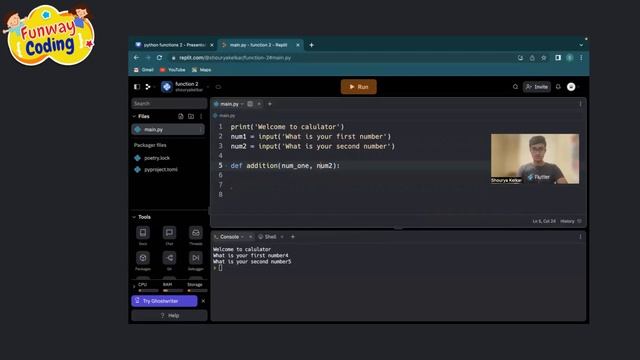Open the function 2 repl name dropdown
The image size is (640, 360).
(208, 87)
